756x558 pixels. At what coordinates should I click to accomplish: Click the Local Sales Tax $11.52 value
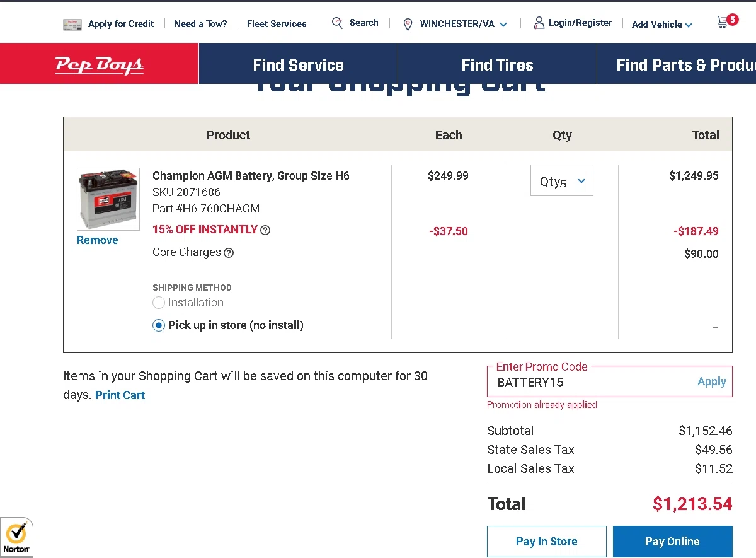tap(714, 469)
